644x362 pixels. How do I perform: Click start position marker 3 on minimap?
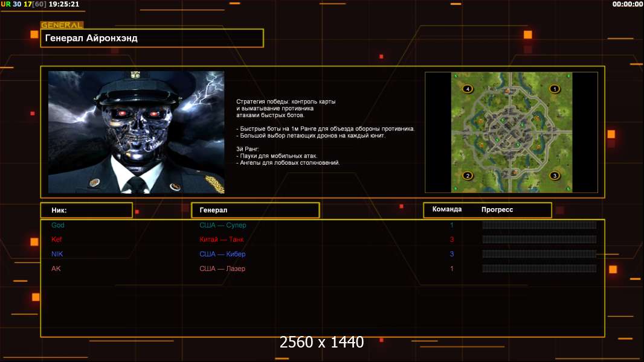click(x=555, y=176)
